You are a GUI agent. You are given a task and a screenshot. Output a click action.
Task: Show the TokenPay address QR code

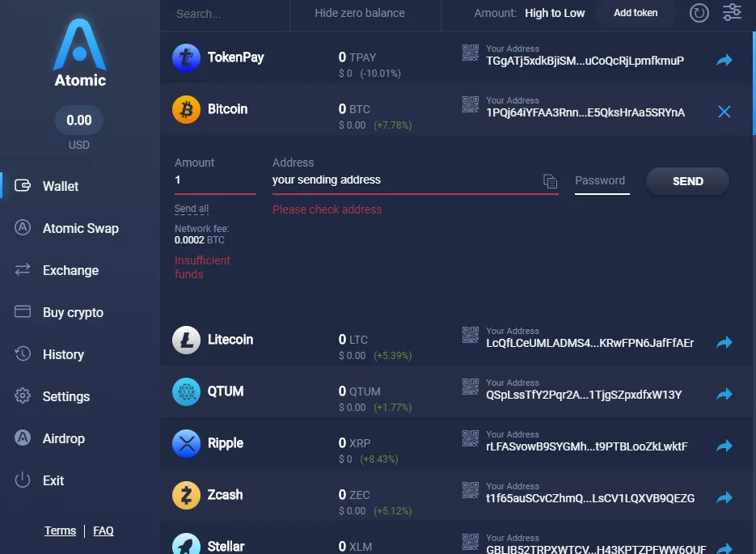tap(471, 53)
